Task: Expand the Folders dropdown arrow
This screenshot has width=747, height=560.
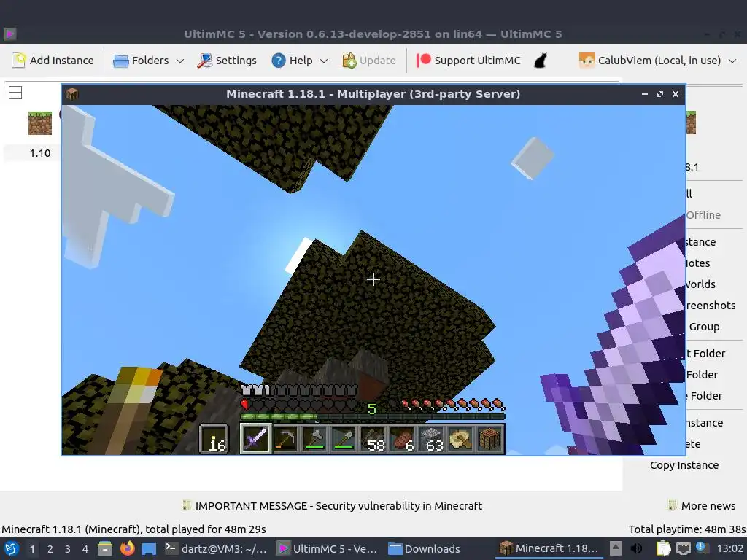Action: point(180,61)
